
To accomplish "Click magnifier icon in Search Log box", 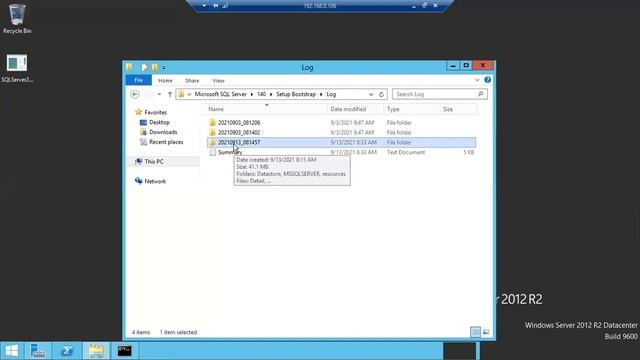I will tap(480, 94).
